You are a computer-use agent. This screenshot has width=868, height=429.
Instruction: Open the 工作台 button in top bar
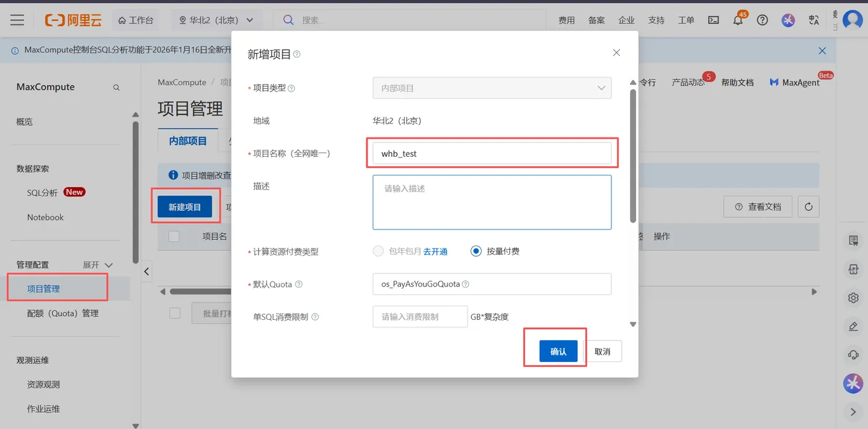(135, 20)
